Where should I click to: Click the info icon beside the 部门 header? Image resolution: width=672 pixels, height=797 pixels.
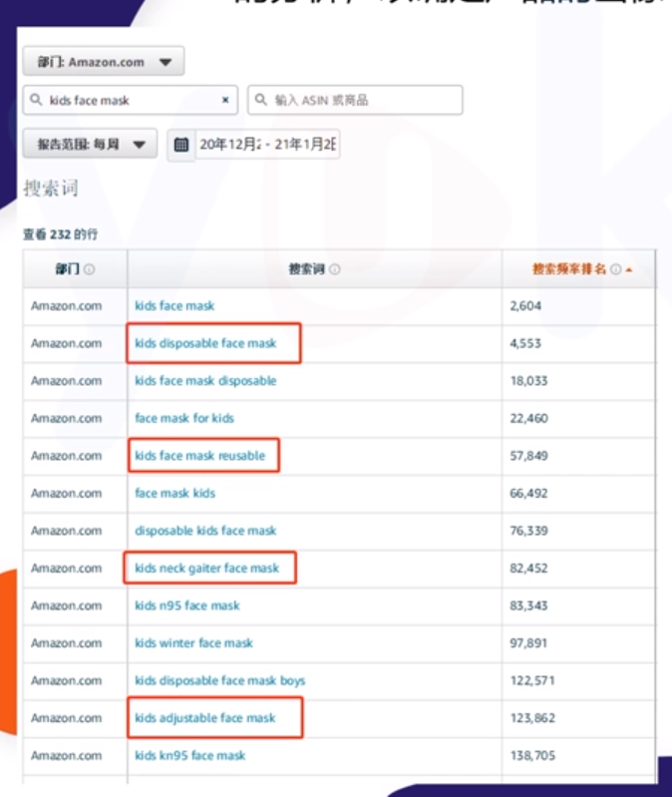[x=90, y=269]
